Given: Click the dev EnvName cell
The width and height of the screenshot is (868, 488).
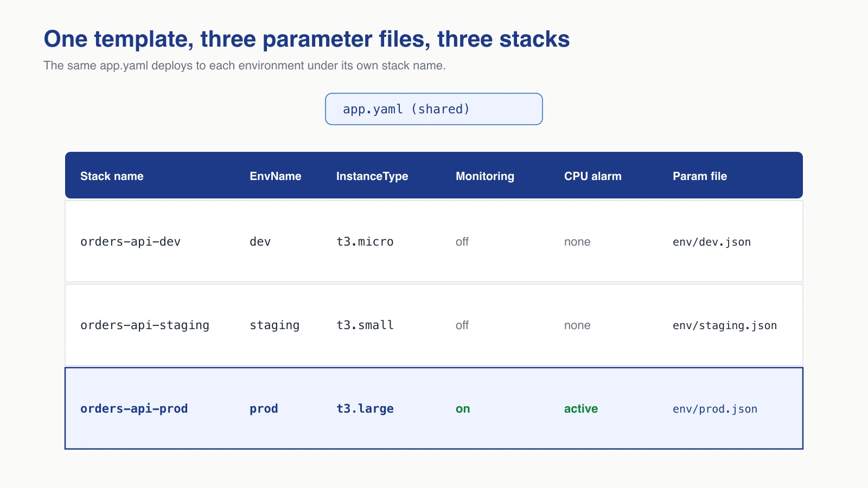Looking at the screenshot, I should pos(260,242).
